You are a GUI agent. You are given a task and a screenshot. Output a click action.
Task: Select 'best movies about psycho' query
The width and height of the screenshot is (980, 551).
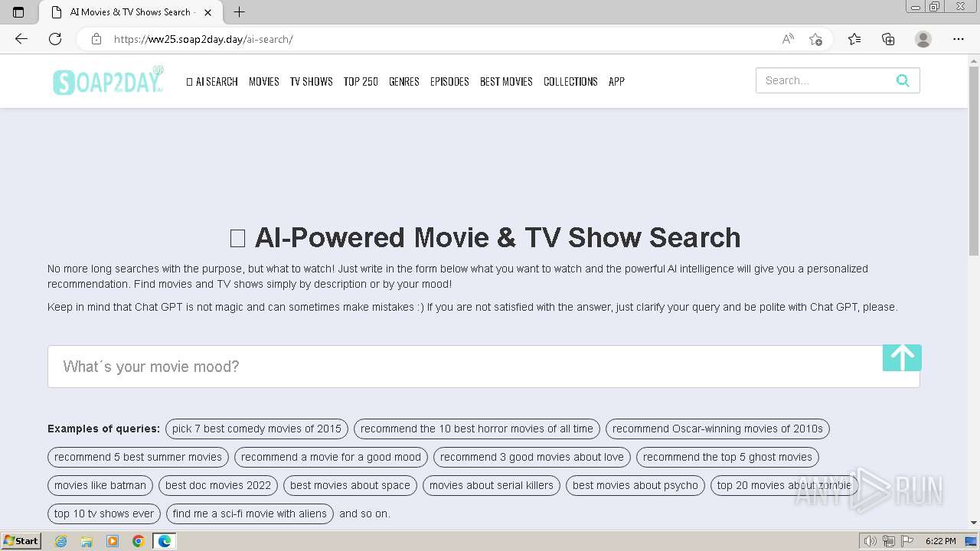pos(635,485)
